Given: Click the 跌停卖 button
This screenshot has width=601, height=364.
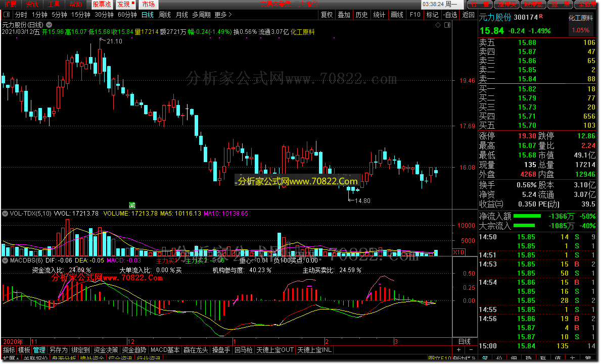Looking at the screenshot, I should coord(534,4).
